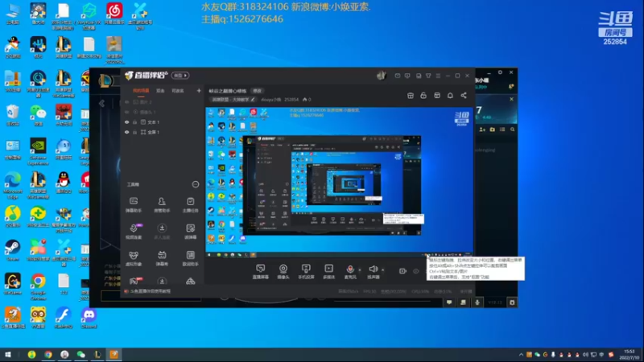Click the orange streaming companion taskbar button
This screenshot has width=644, height=362.
tap(114, 355)
